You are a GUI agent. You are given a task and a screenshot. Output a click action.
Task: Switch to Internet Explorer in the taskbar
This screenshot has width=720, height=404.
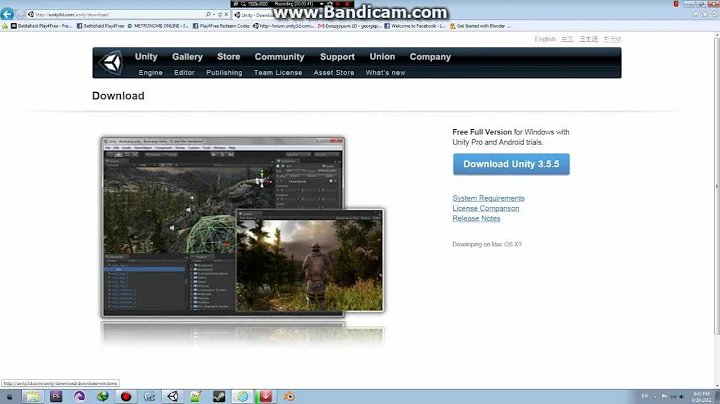click(x=242, y=397)
